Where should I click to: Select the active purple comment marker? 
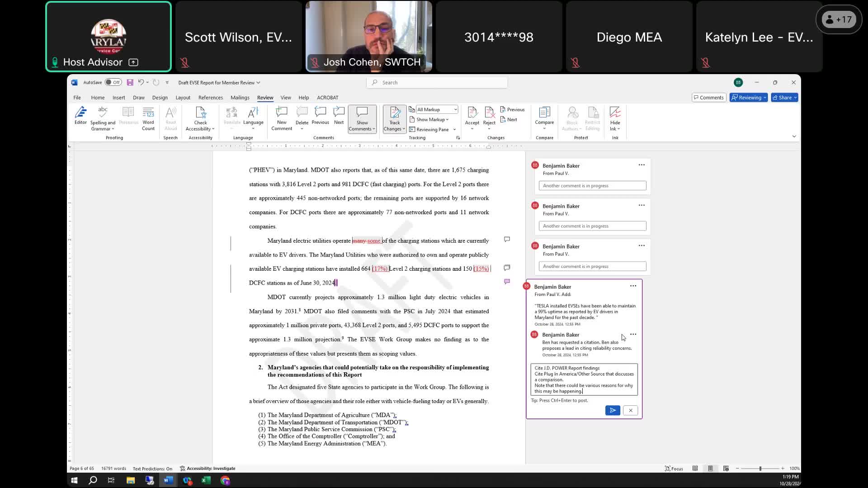507,282
